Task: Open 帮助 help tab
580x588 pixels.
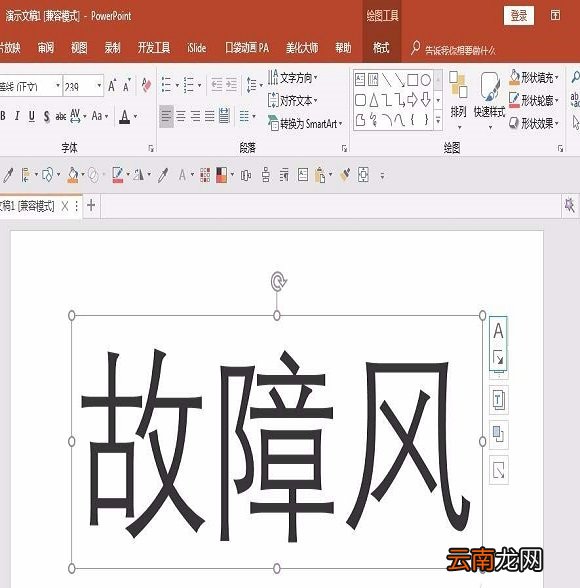Action: coord(343,48)
